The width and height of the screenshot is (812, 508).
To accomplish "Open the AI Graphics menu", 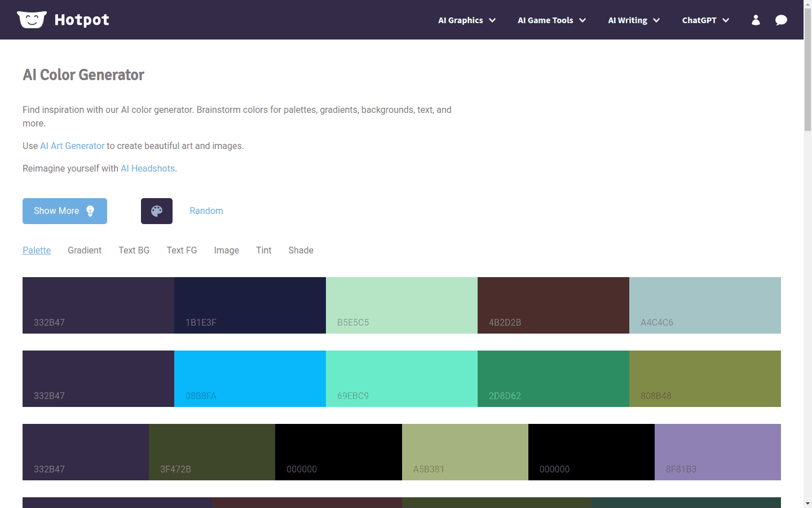I will point(461,20).
